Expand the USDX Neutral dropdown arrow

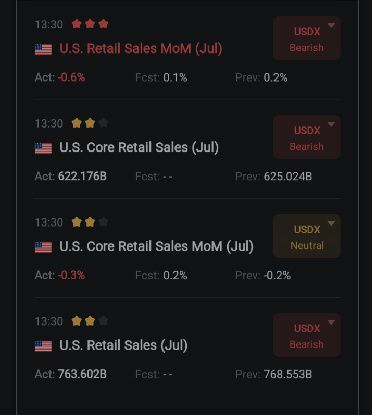331,223
